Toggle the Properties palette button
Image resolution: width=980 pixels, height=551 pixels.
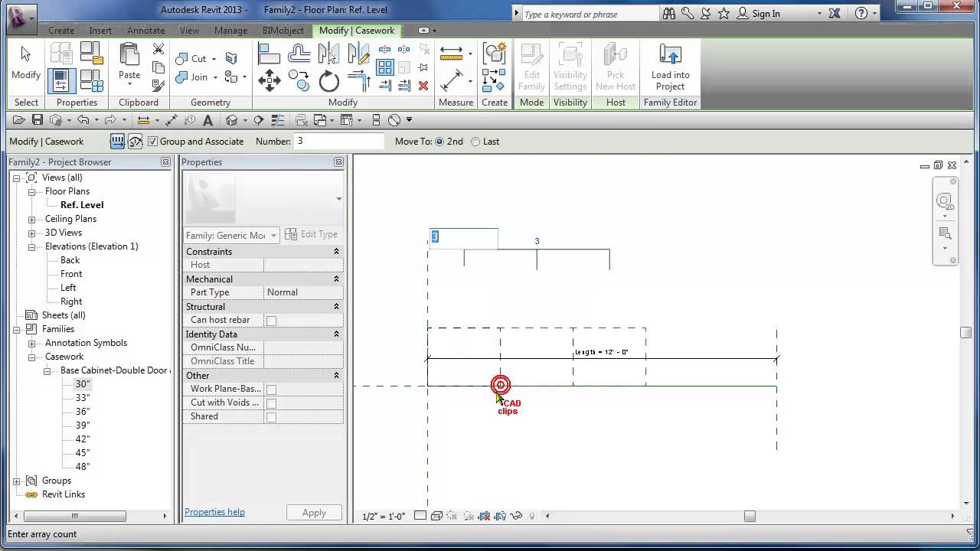(61, 81)
